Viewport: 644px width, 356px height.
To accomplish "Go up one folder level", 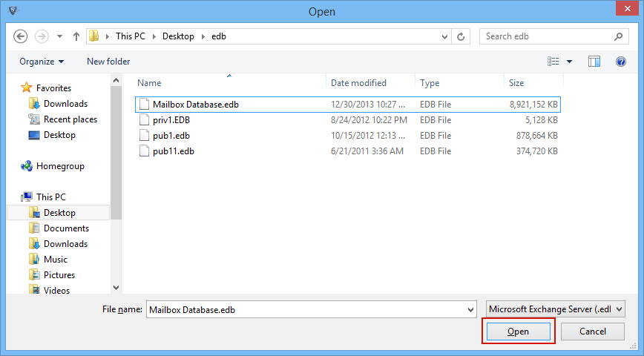I will (x=76, y=36).
